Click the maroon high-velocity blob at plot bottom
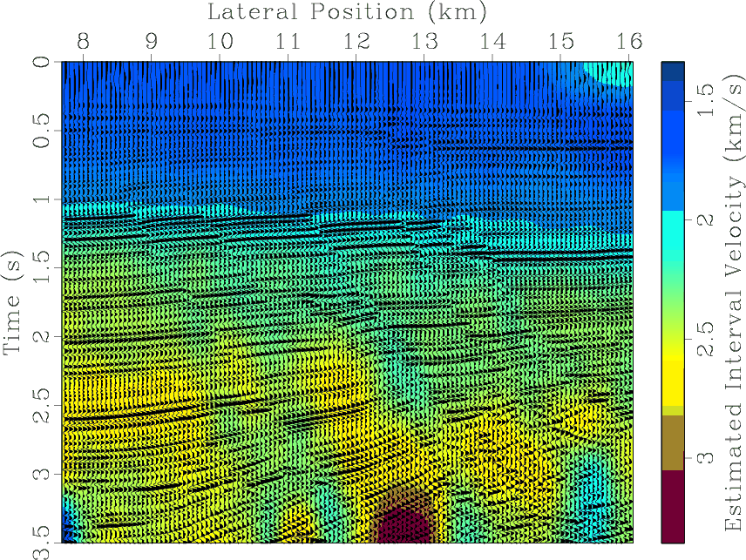 pos(403,524)
